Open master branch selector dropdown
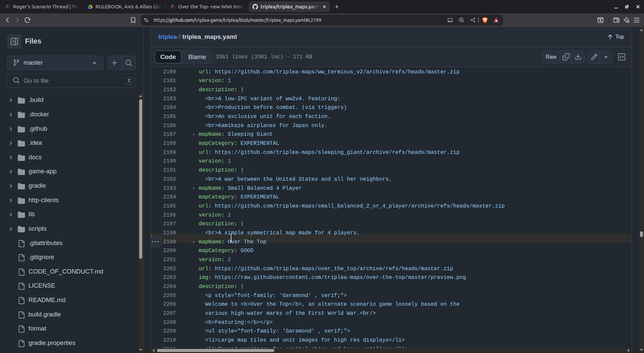 pos(55,63)
